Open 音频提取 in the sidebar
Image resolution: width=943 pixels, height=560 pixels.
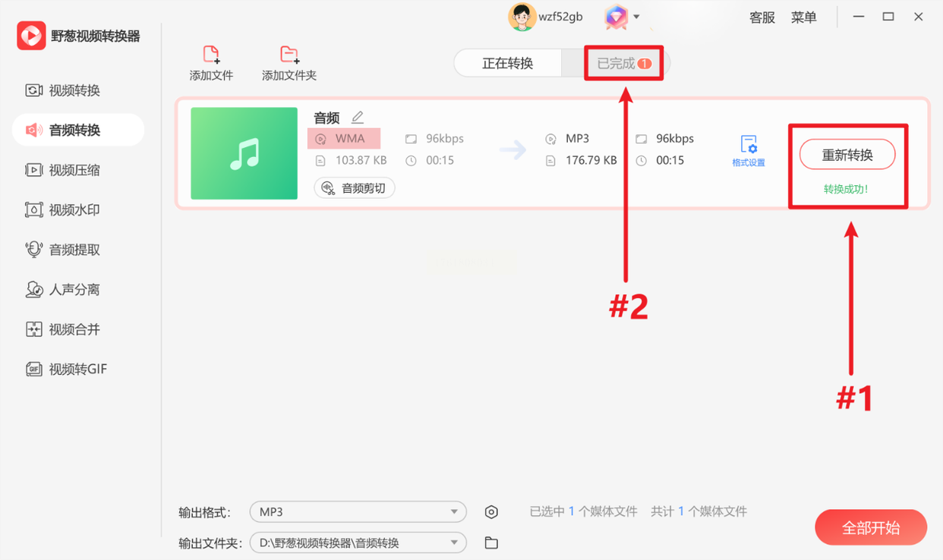pyautogui.click(x=63, y=250)
